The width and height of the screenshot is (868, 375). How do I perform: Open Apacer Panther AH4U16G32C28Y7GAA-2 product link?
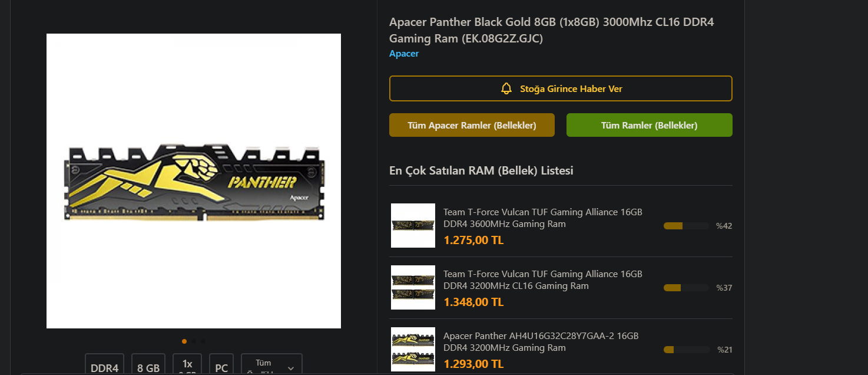click(541, 341)
